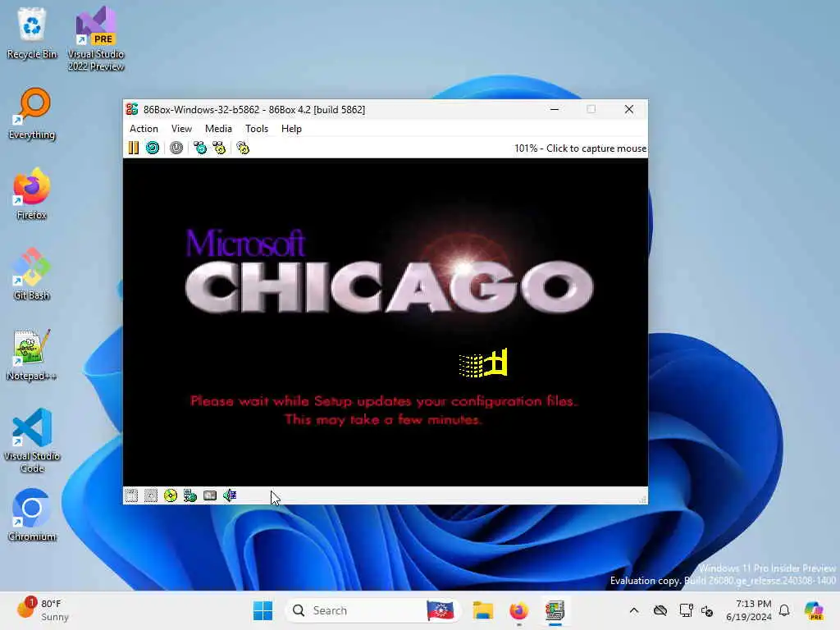Image resolution: width=840 pixels, height=630 pixels.
Task: Open the Help menu
Action: [x=291, y=129]
